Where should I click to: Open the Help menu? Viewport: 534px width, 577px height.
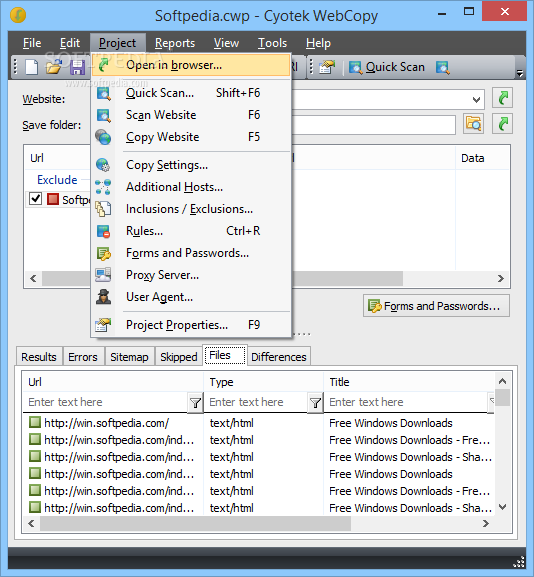click(x=318, y=43)
